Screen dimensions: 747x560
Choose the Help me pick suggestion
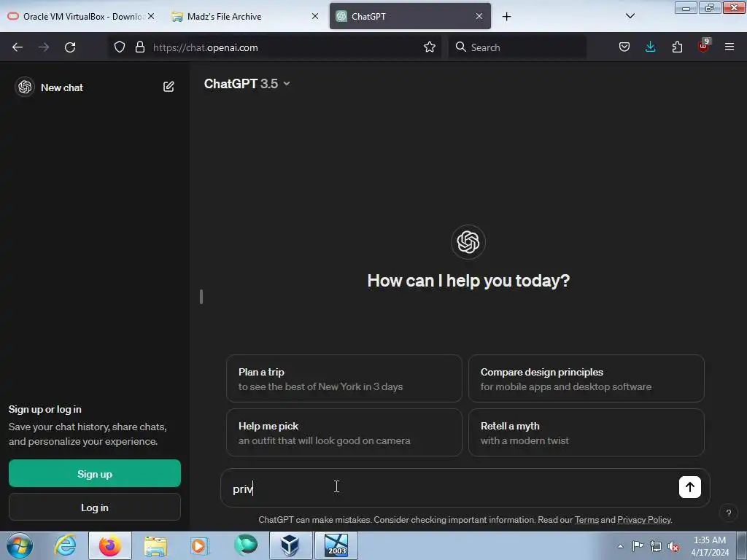coord(344,432)
